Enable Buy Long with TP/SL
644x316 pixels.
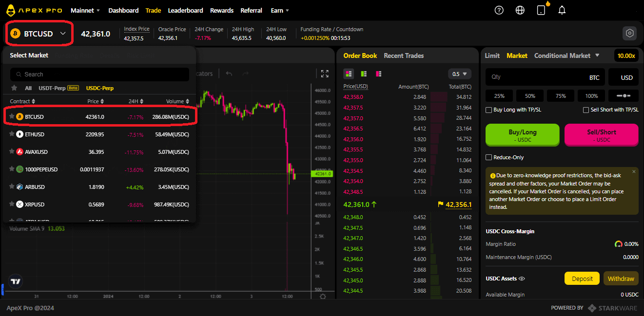pyautogui.click(x=488, y=110)
